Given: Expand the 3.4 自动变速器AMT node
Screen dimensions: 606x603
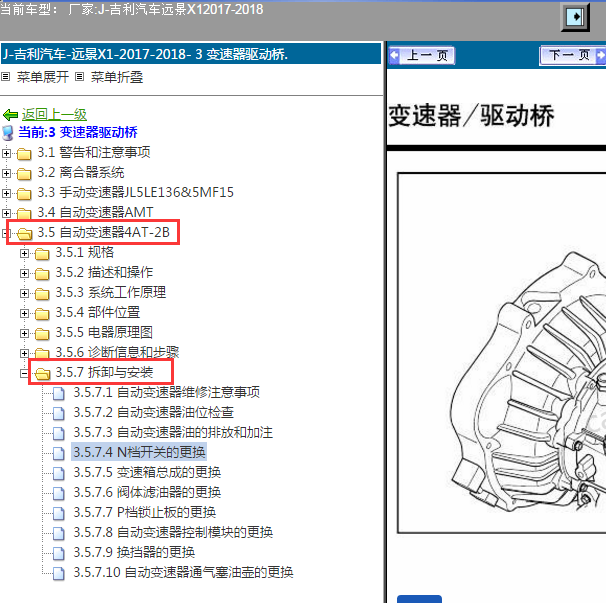Looking at the screenshot, I should [x=6, y=213].
